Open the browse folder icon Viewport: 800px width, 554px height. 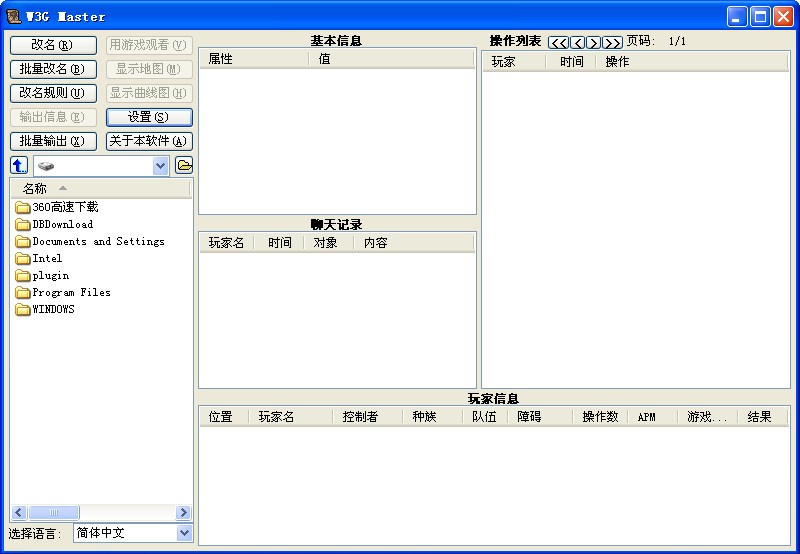coord(184,165)
